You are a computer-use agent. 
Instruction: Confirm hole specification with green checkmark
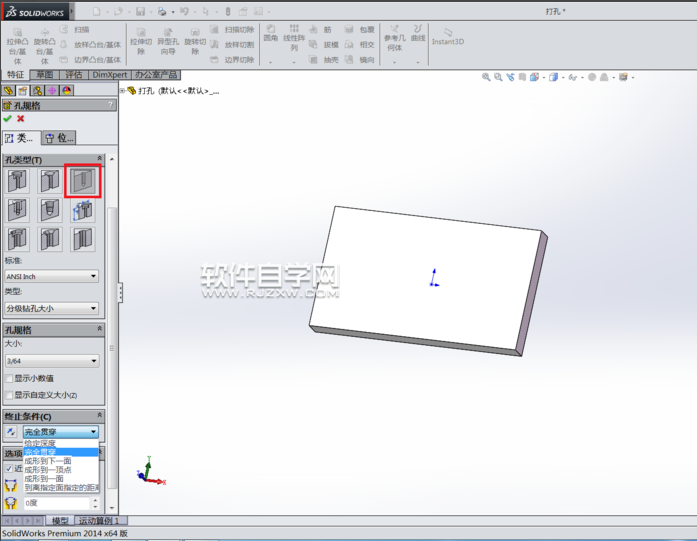[x=7, y=119]
